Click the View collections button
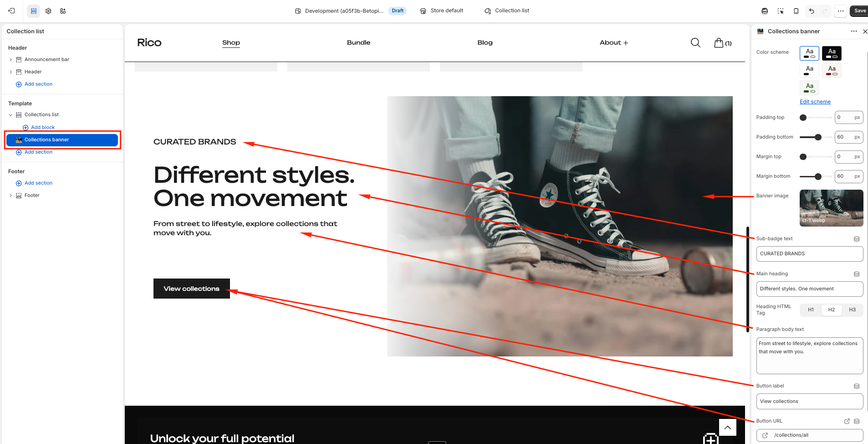Image resolution: width=868 pixels, height=444 pixels. point(192,289)
